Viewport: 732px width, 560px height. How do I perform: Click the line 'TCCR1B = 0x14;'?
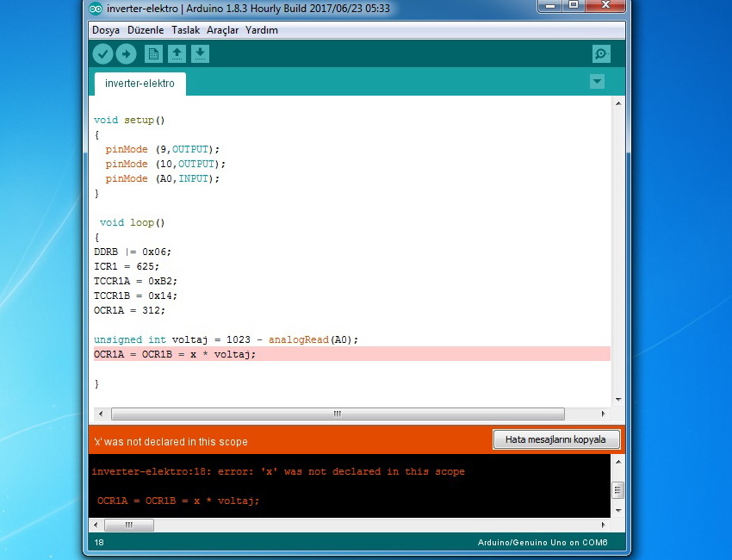point(135,296)
